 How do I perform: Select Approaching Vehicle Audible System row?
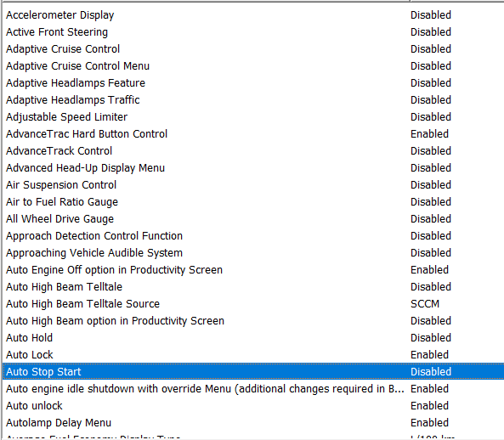click(253, 253)
